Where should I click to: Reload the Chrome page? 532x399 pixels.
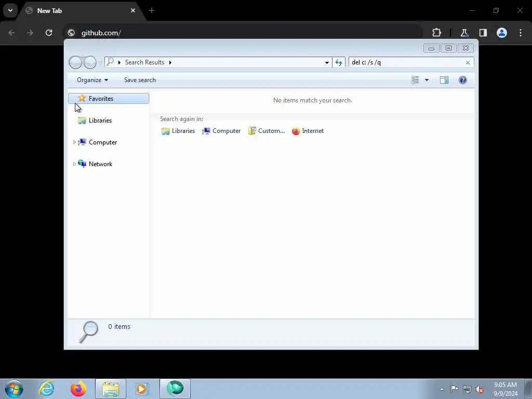click(x=49, y=33)
